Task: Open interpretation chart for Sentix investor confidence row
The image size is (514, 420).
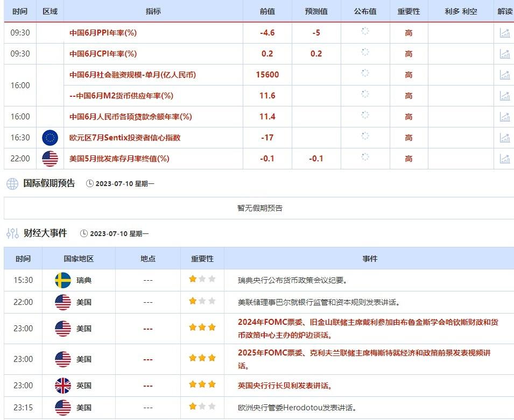Action: [x=505, y=138]
